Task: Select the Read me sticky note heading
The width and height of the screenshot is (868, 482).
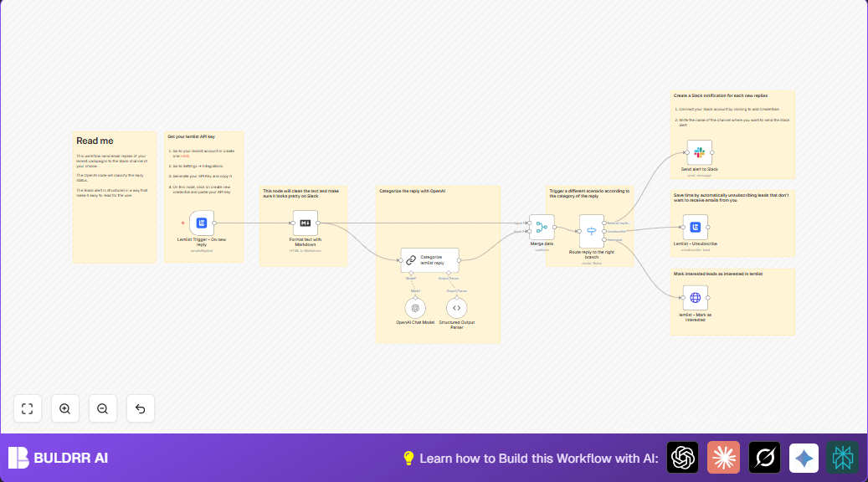Action: 95,141
